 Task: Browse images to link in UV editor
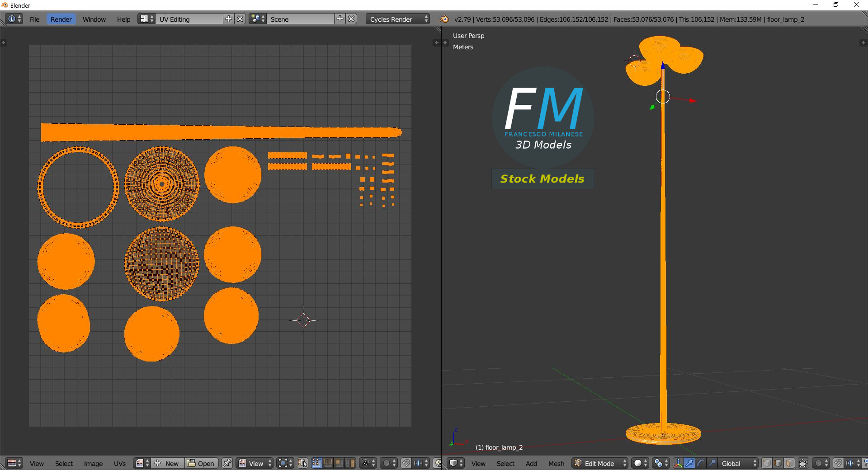click(x=142, y=463)
